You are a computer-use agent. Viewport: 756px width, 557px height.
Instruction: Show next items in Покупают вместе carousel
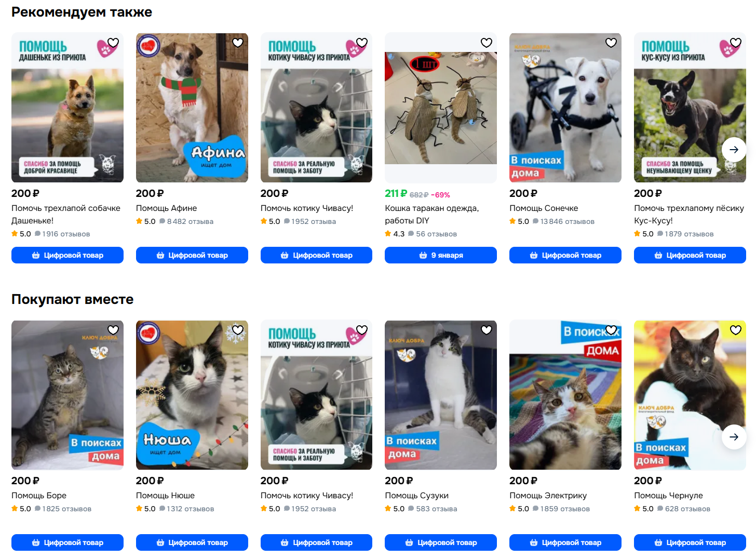[x=734, y=437]
